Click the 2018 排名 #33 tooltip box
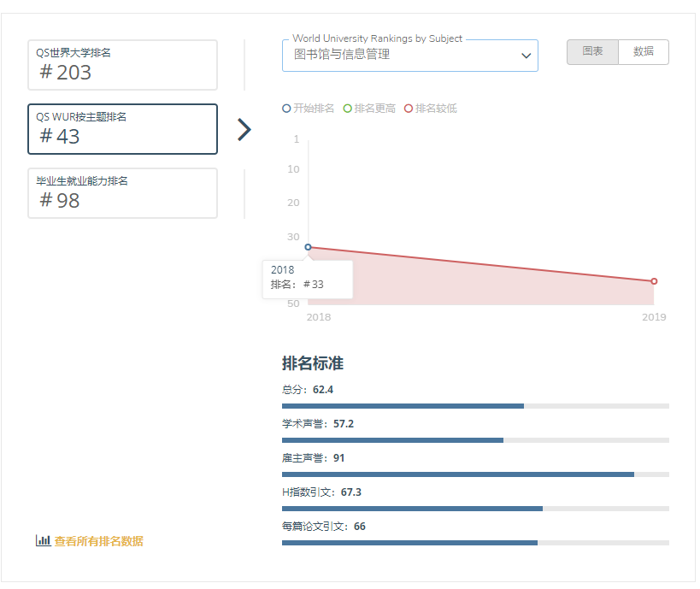Image resolution: width=700 pixels, height=589 pixels. (308, 279)
